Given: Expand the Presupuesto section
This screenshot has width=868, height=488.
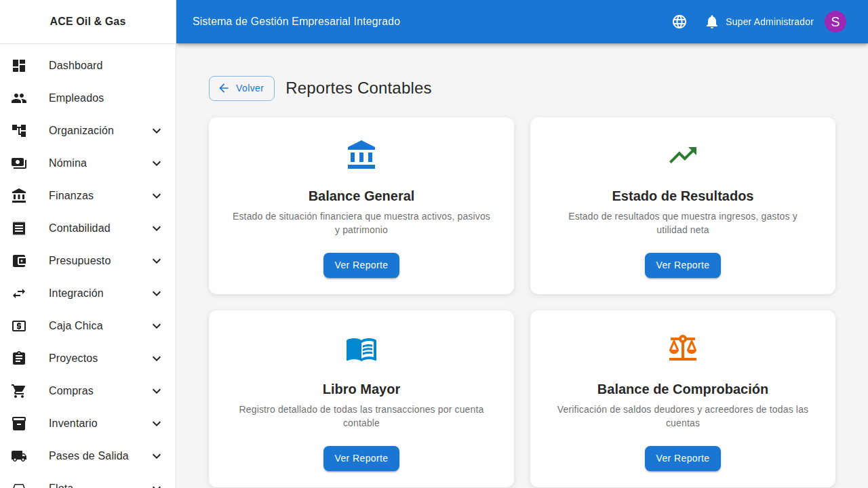Looking at the screenshot, I should 157,261.
